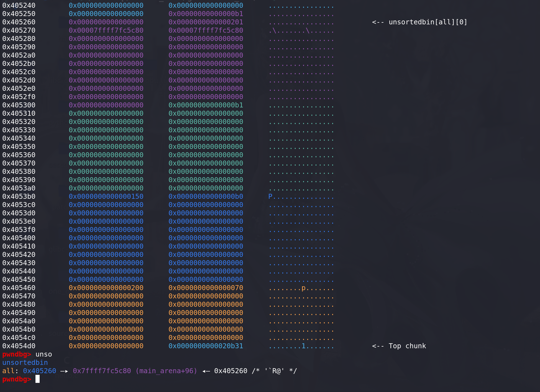
Task: Click the typed 'unso' command text
Action: pos(44,354)
